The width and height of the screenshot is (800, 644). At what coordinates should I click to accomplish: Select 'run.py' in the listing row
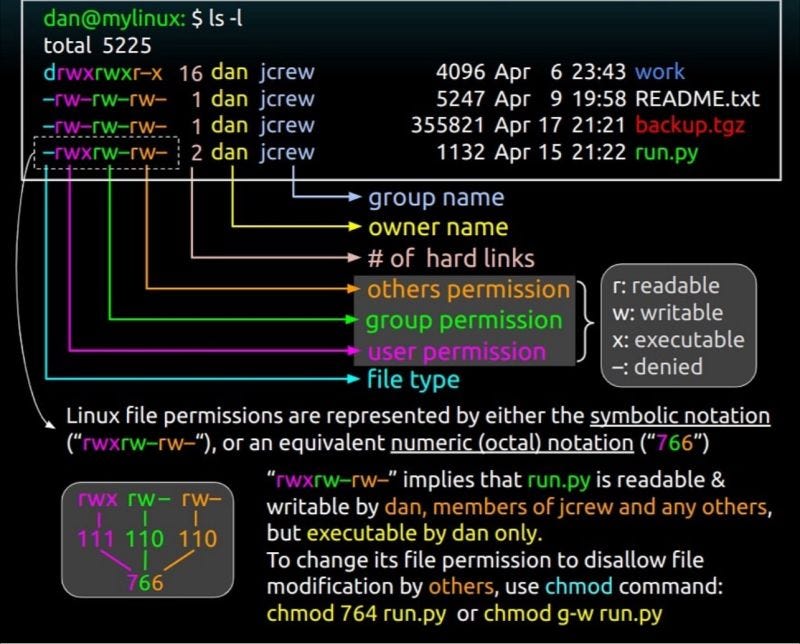point(666,153)
